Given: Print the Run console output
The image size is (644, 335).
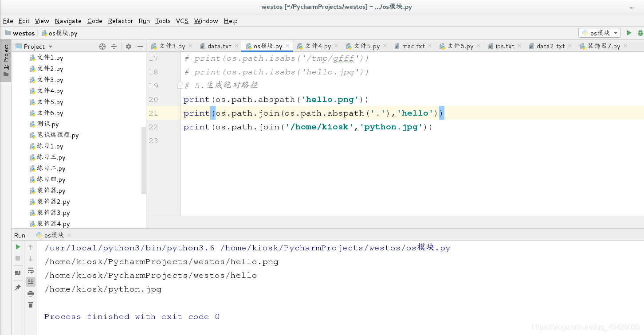Looking at the screenshot, I should [x=31, y=293].
